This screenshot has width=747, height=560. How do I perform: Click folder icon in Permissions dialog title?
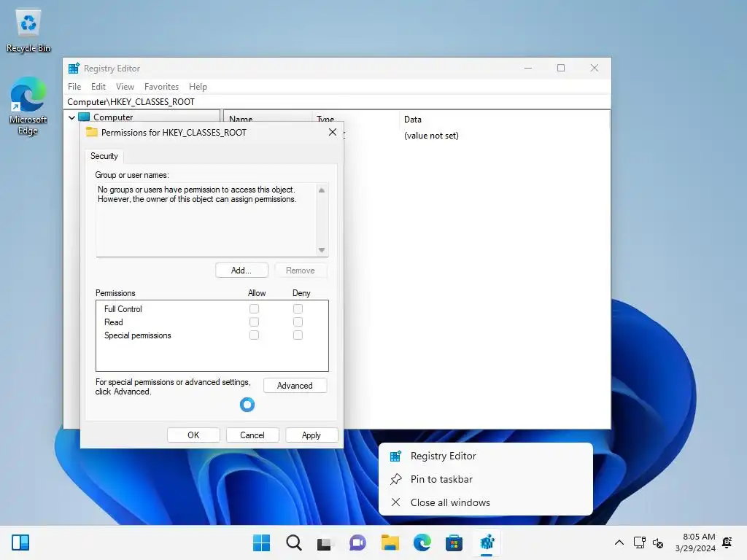tap(91, 133)
